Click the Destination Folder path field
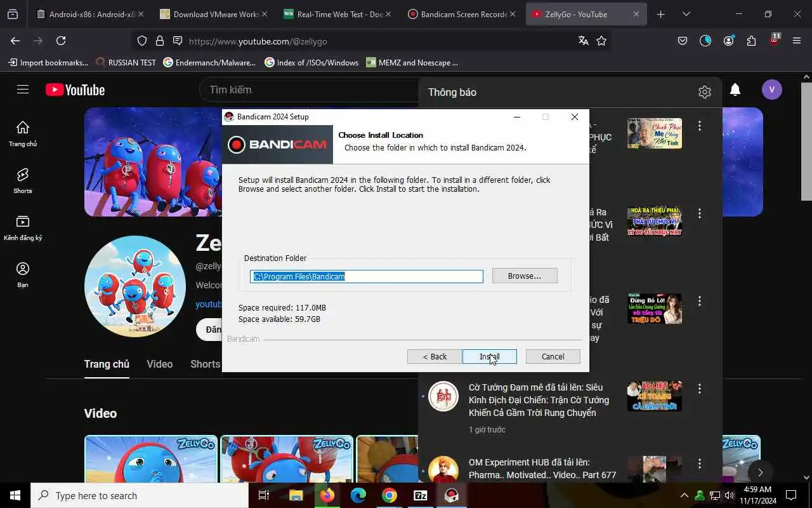The image size is (812, 508). [x=367, y=276]
